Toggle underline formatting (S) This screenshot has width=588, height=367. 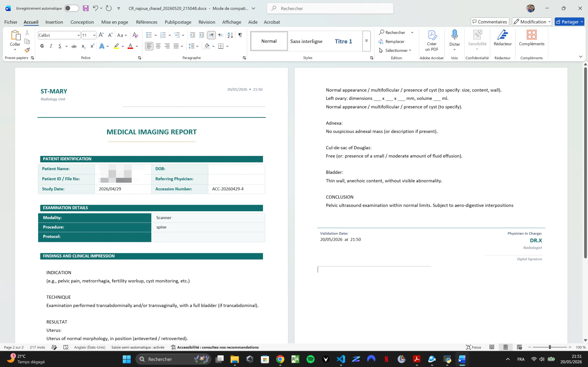pos(60,46)
